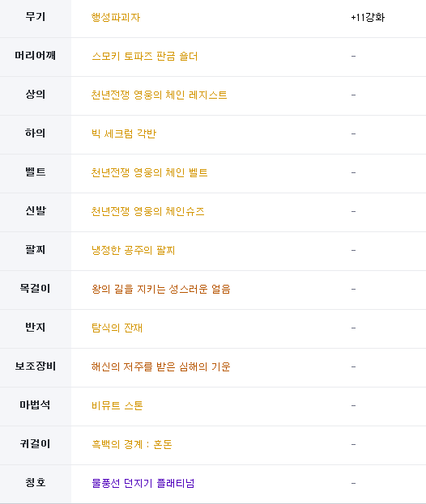
Task: Open the 빅 세크럼 각반 item
Action: 124,133
